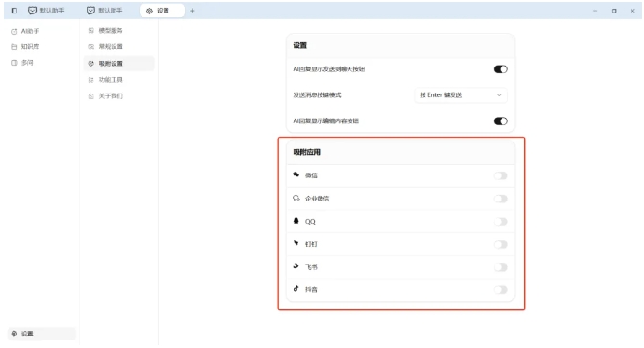
Task: Add a new tab with plus icon
Action: (x=193, y=11)
